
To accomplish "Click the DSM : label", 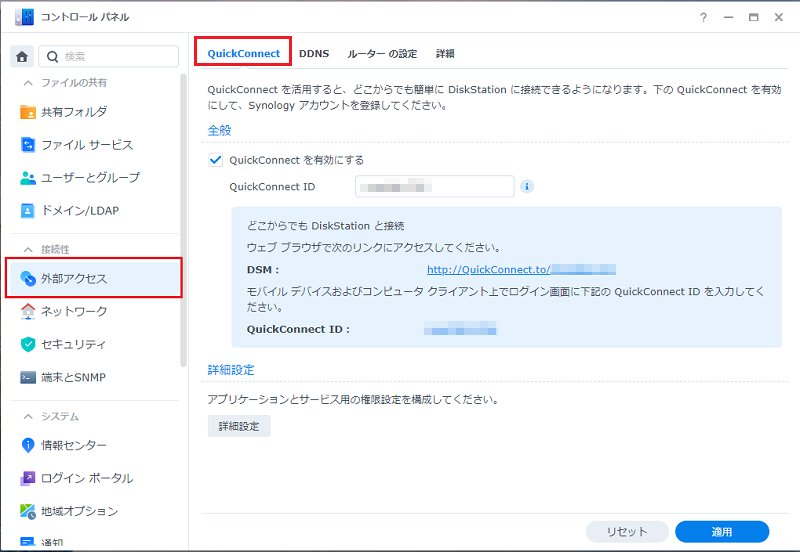I will pyautogui.click(x=263, y=270).
